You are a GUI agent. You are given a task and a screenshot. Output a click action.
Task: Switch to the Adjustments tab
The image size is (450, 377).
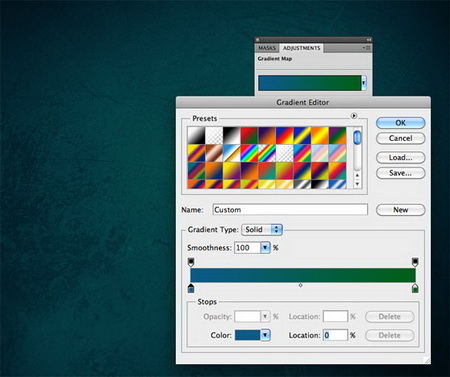point(301,48)
